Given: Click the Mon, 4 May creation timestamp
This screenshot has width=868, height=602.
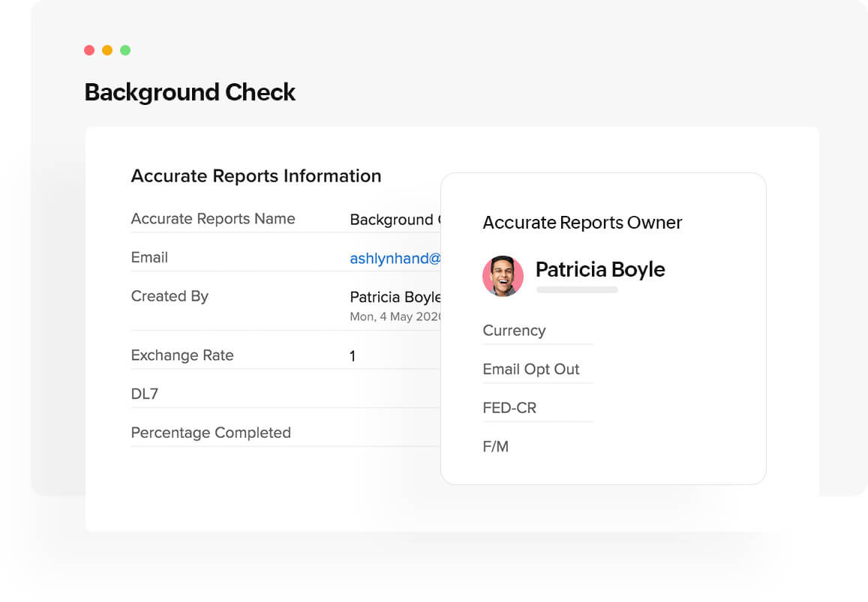Looking at the screenshot, I should tap(395, 316).
